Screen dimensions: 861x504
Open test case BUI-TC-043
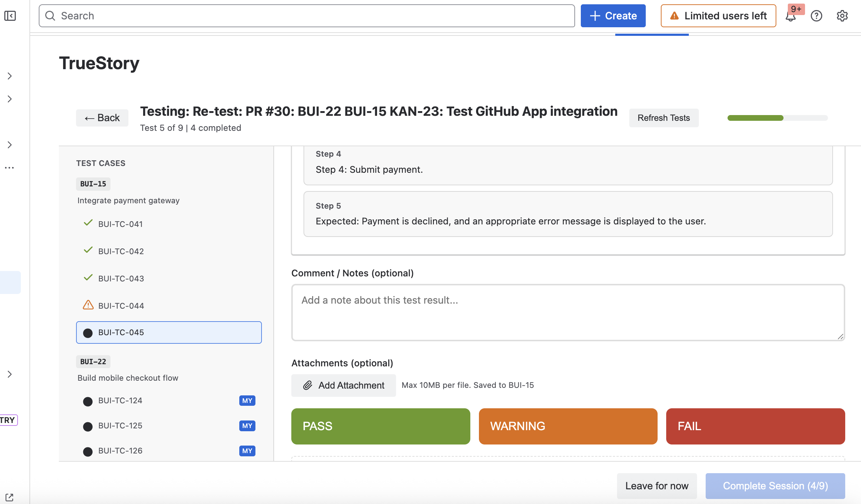pos(169,279)
